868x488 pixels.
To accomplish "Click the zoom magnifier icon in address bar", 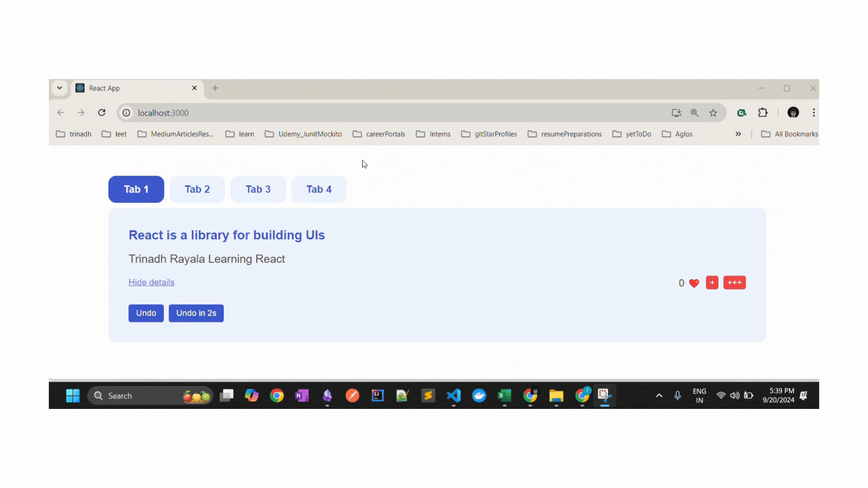I will click(x=694, y=113).
